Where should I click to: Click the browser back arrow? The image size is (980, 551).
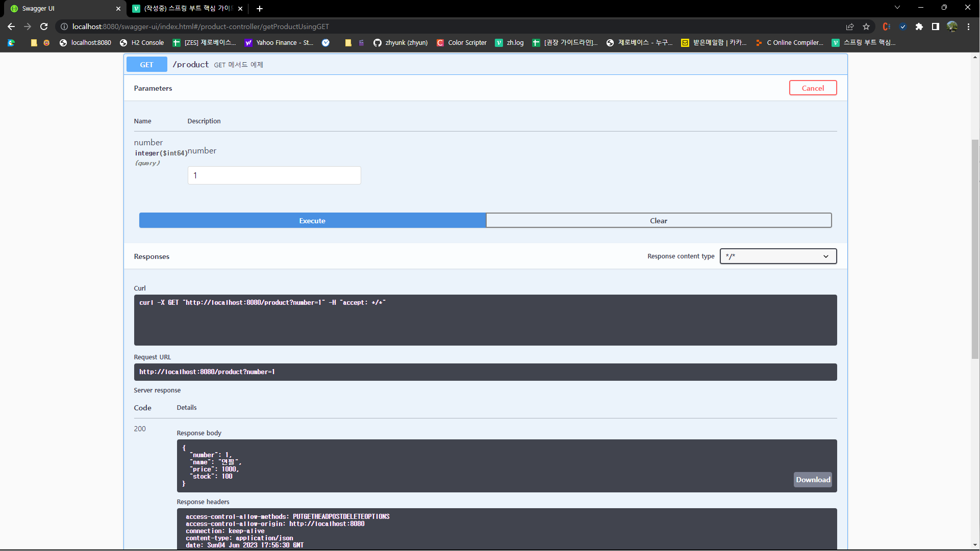tap(11, 27)
